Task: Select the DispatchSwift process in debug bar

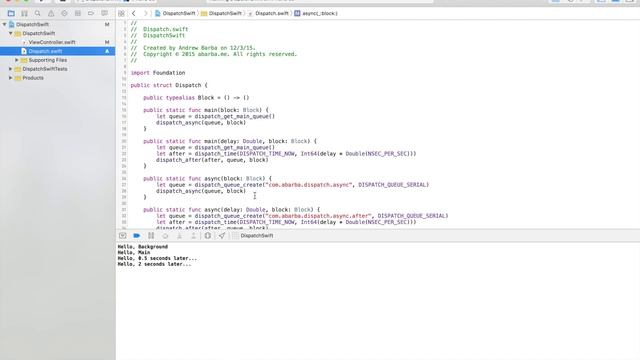Action: point(253,236)
